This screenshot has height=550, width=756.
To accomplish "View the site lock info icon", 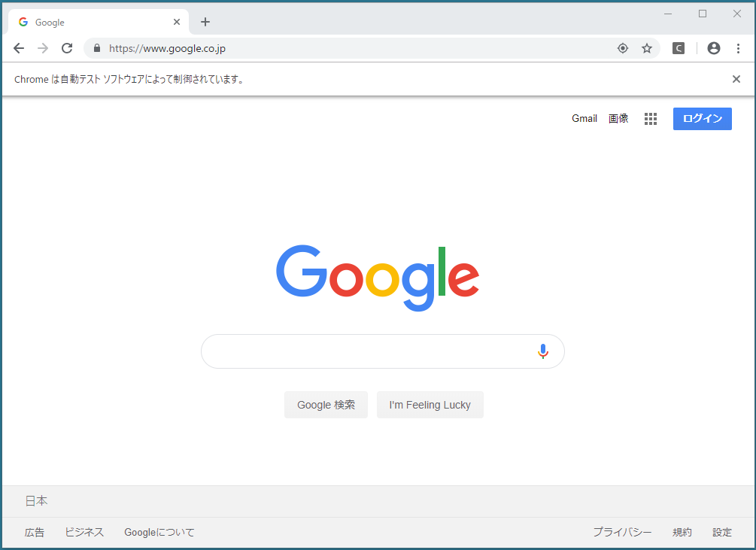I will point(97,48).
